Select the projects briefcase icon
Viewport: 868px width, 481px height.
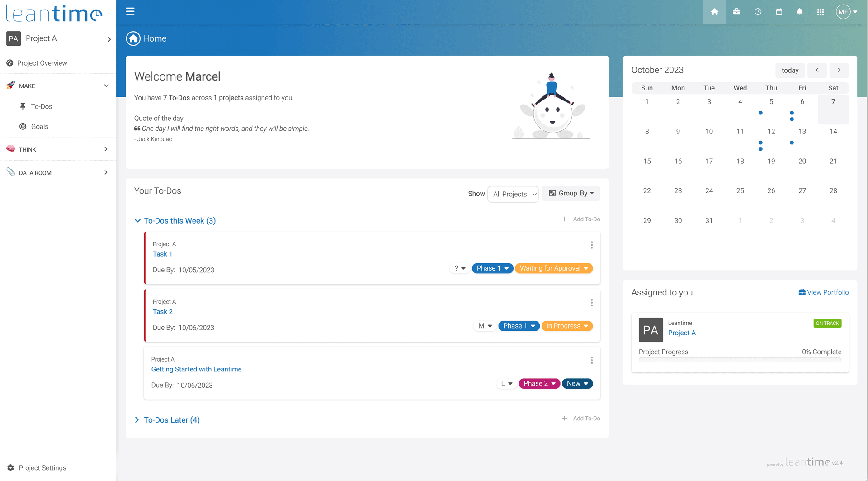pos(736,12)
